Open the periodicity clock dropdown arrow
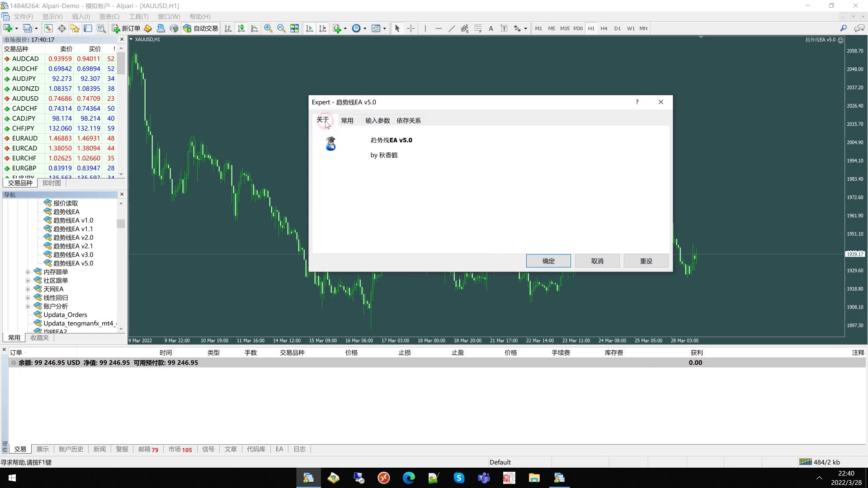 click(x=365, y=28)
